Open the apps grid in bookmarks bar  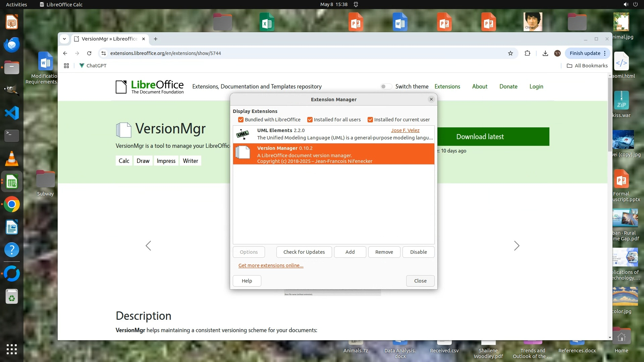point(66,66)
